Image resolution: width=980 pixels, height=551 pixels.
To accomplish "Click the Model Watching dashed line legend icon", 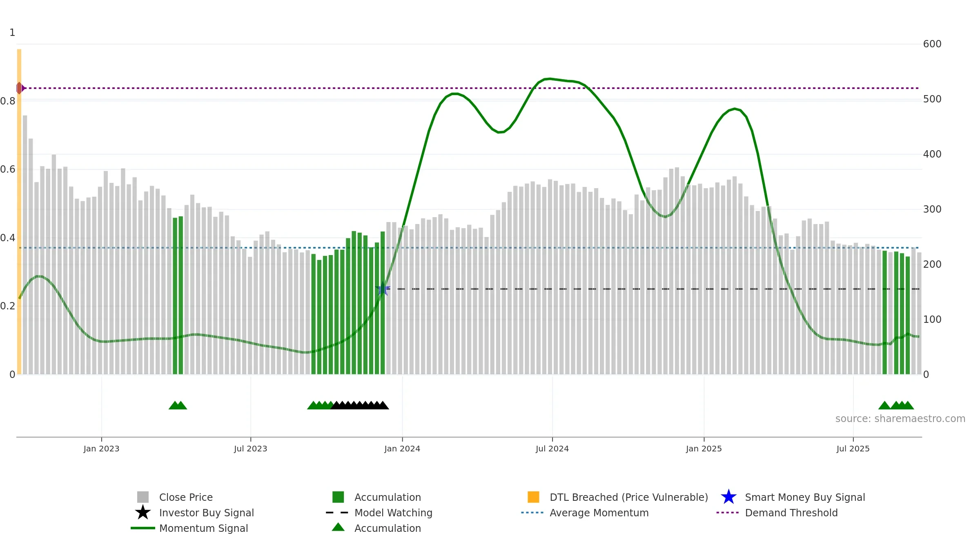I will [337, 513].
